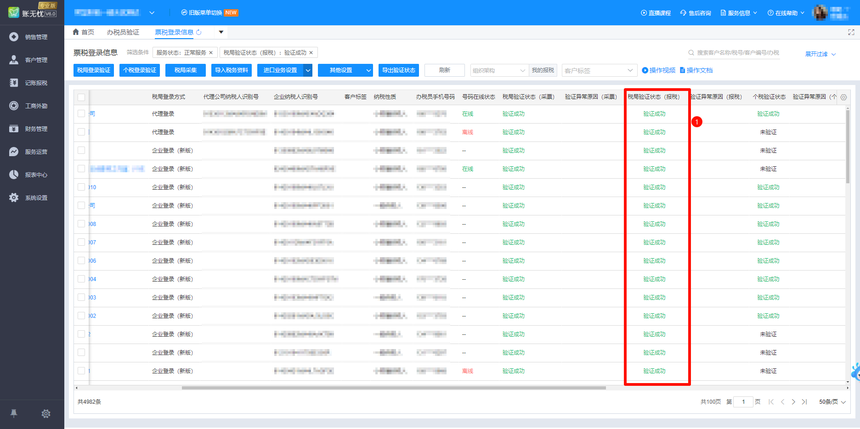Tick the select-all checkbox in table header

[x=81, y=97]
